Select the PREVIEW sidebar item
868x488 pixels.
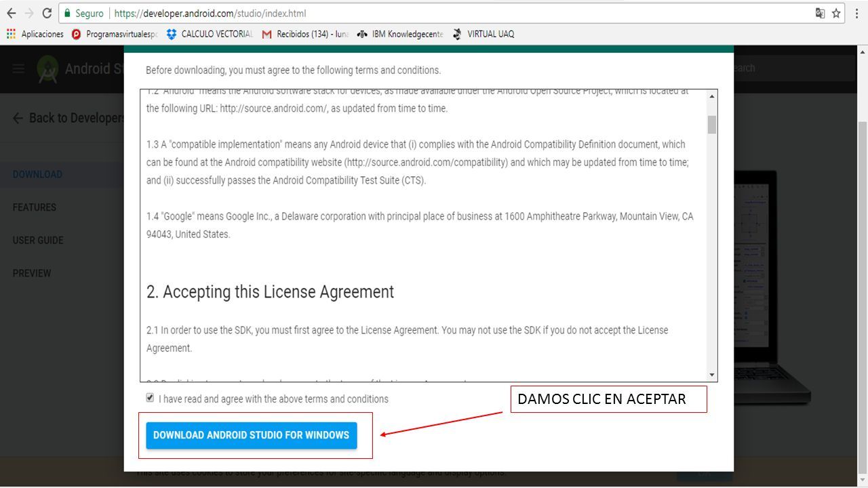[32, 273]
